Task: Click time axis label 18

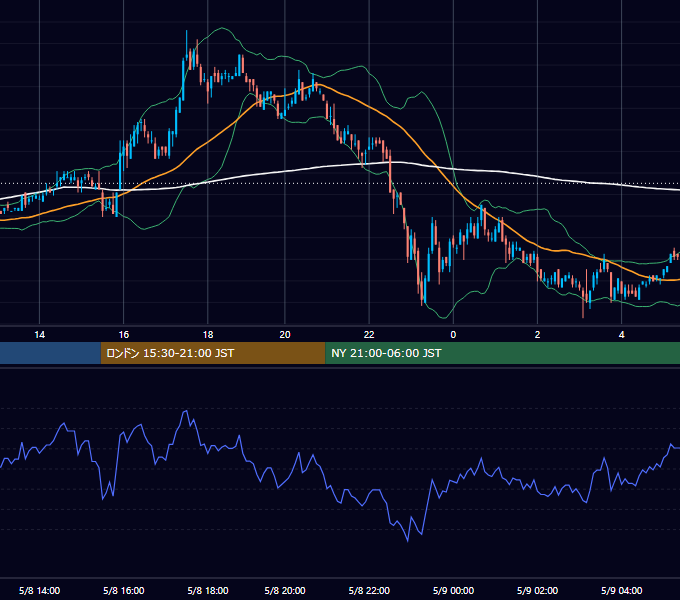Action: coord(208,335)
